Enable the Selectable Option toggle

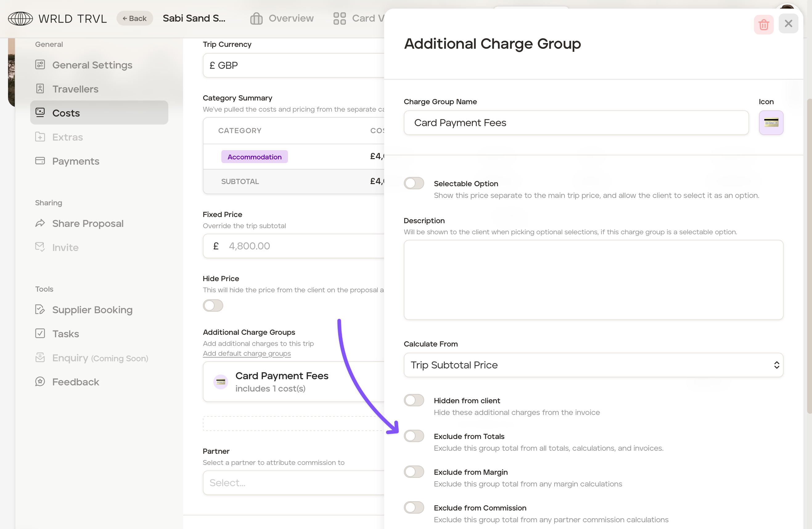(414, 183)
